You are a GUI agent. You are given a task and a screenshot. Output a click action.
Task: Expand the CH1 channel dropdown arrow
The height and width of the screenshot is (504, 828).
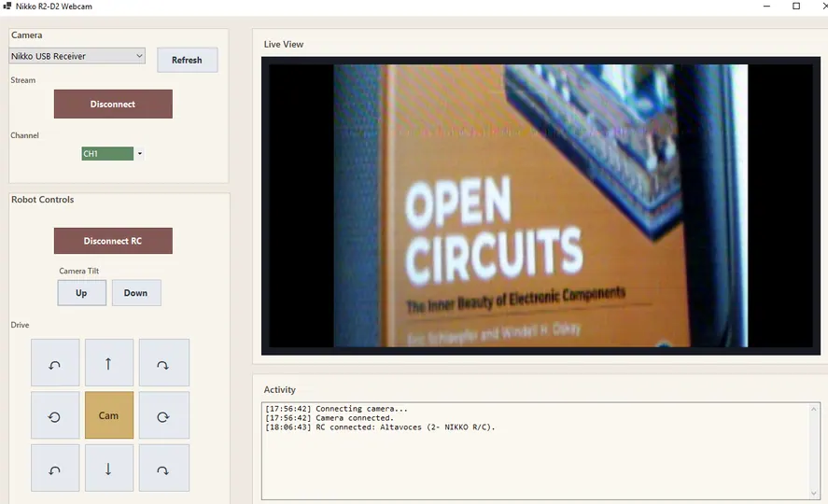(x=139, y=154)
